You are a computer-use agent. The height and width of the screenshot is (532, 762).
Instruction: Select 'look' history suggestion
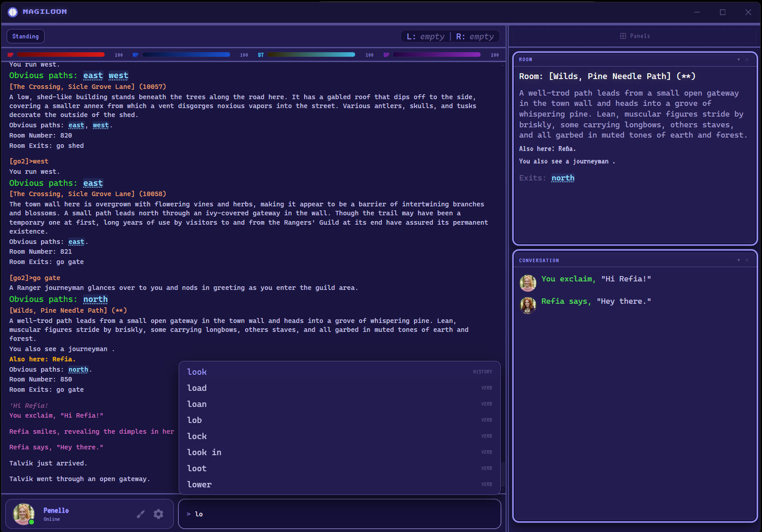339,372
